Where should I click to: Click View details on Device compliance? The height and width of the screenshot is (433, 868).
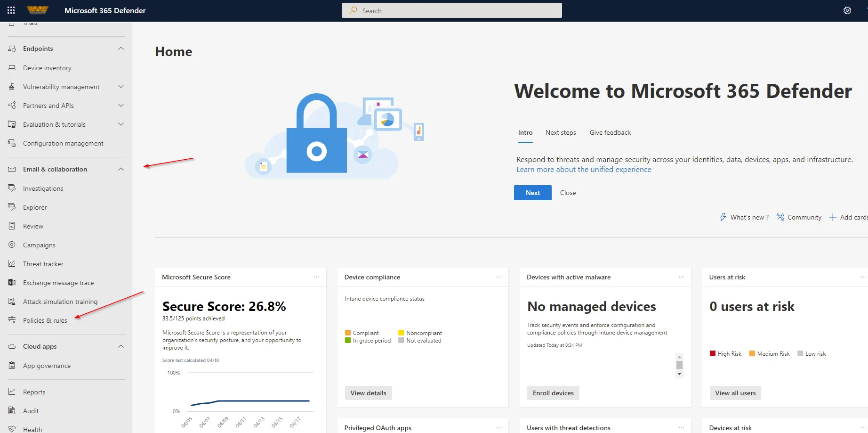[x=368, y=393]
